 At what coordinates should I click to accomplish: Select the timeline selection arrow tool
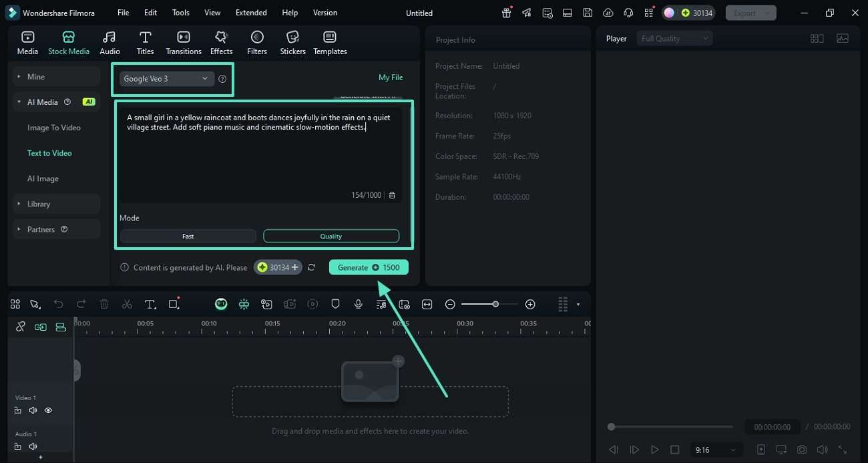click(x=35, y=305)
